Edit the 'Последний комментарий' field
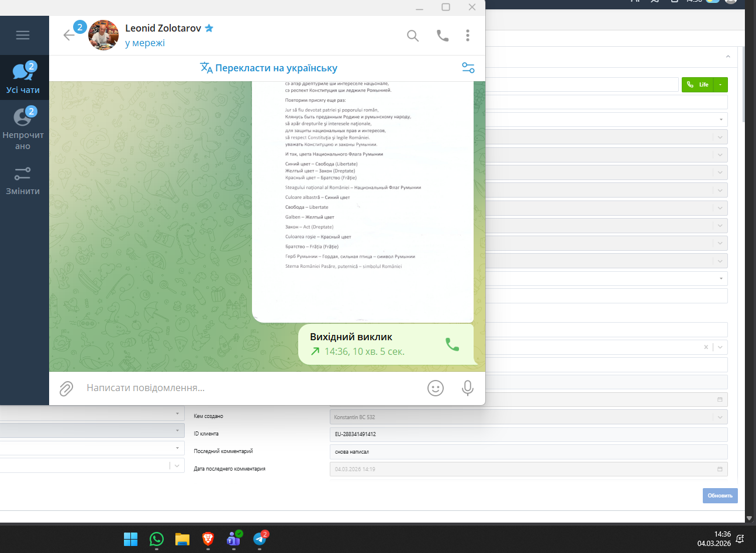The height and width of the screenshot is (553, 756). click(529, 452)
